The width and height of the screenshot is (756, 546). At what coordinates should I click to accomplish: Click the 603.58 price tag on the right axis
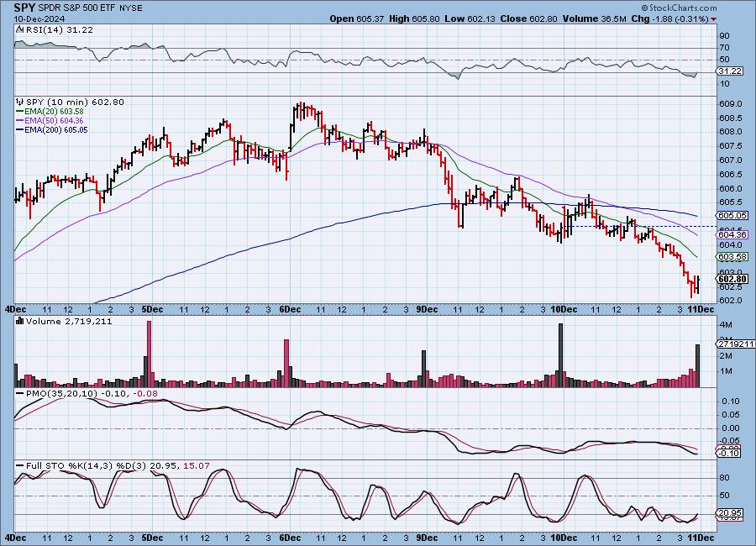[x=732, y=257]
